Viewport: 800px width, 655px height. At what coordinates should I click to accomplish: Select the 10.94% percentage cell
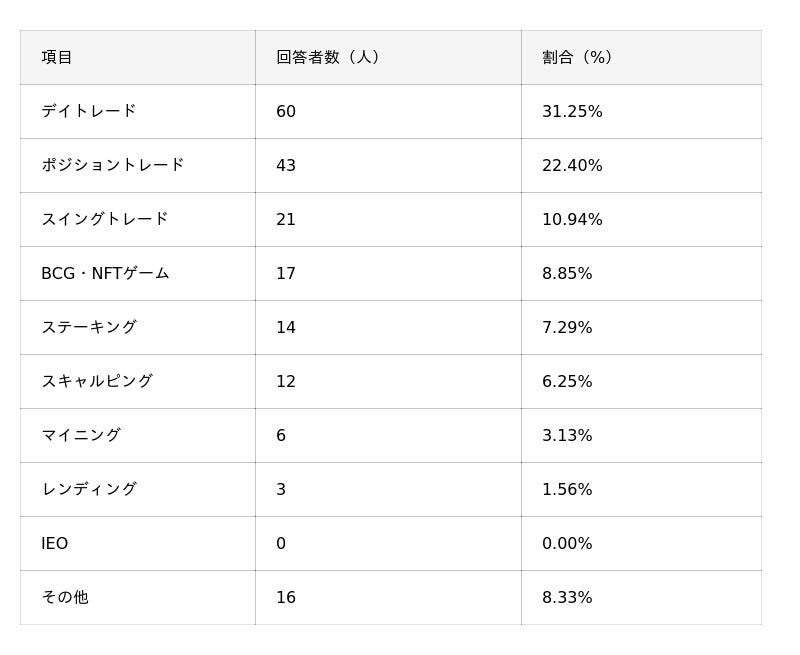[572, 220]
